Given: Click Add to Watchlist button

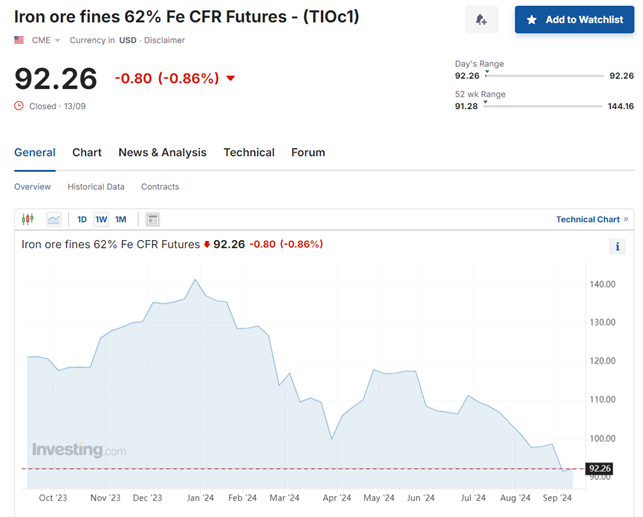Looking at the screenshot, I should point(574,20).
